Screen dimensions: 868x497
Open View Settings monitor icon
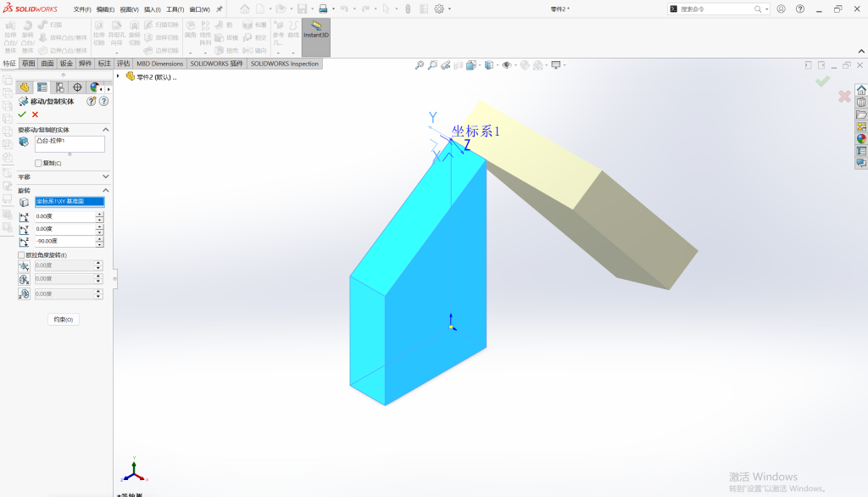[x=556, y=65]
